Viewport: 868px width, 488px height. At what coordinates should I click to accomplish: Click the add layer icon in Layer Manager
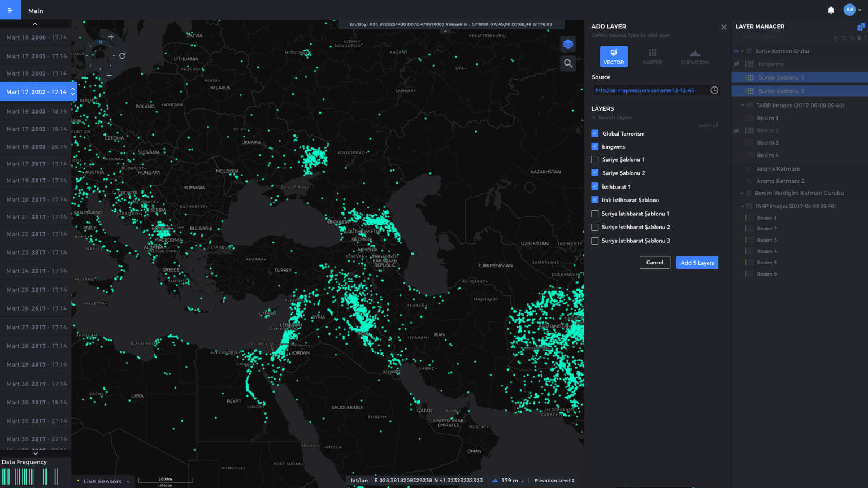click(x=861, y=27)
